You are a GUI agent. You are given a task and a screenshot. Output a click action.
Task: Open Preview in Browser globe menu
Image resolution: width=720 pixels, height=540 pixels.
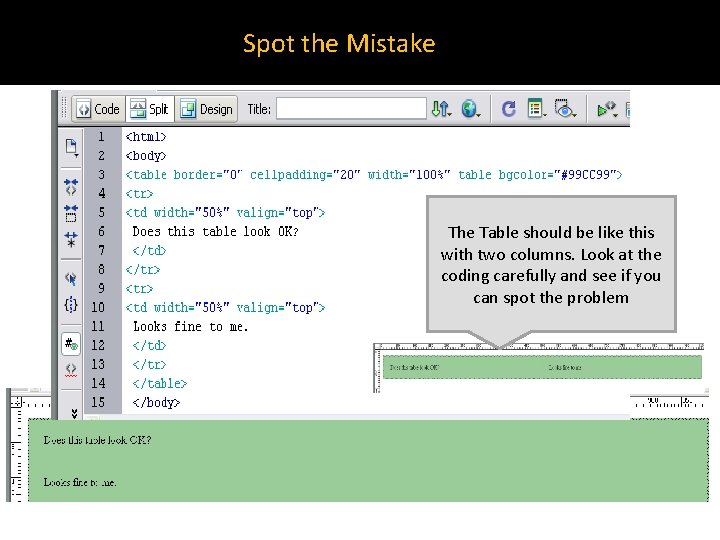tap(471, 109)
